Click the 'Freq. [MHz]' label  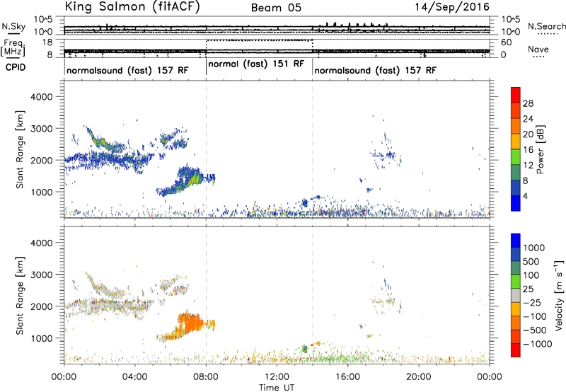click(x=13, y=48)
